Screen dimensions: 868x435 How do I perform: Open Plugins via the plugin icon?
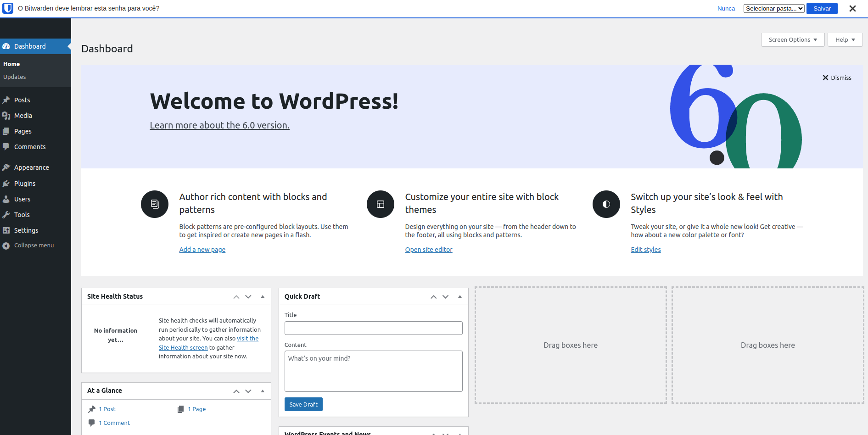tap(7, 183)
